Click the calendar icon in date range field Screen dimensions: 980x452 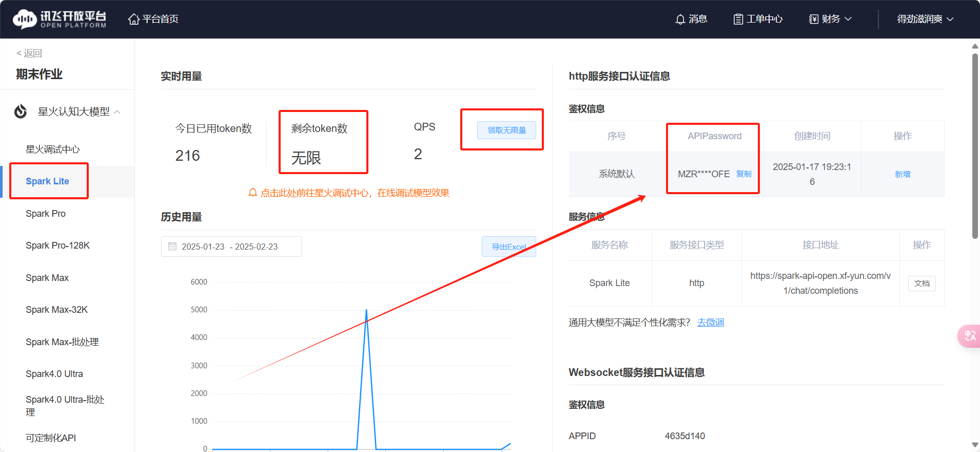point(172,247)
